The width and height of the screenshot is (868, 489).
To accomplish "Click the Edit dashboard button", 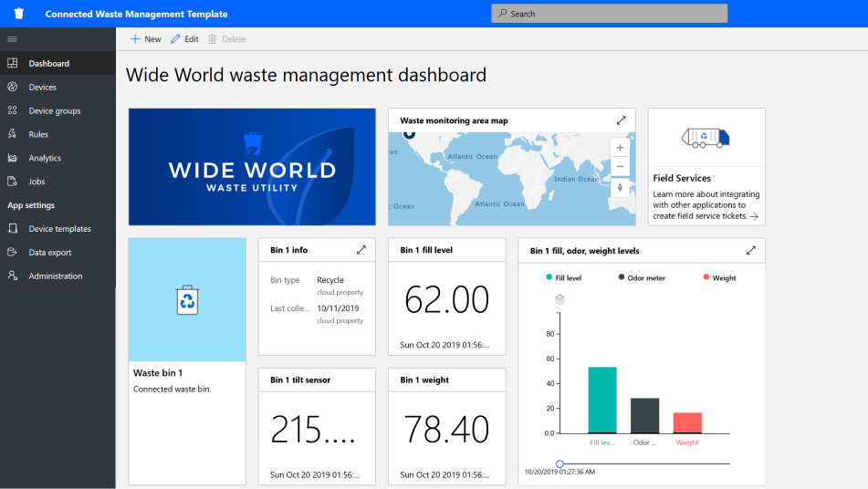I will point(184,39).
